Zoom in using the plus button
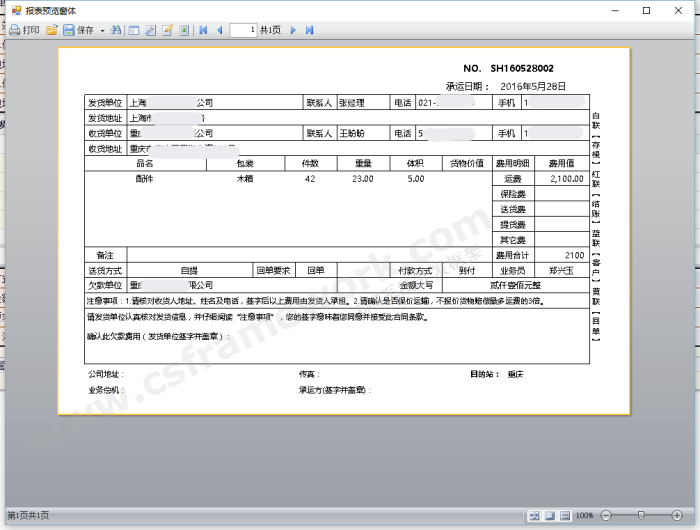Viewport: 700px width, 530px height. [x=677, y=515]
